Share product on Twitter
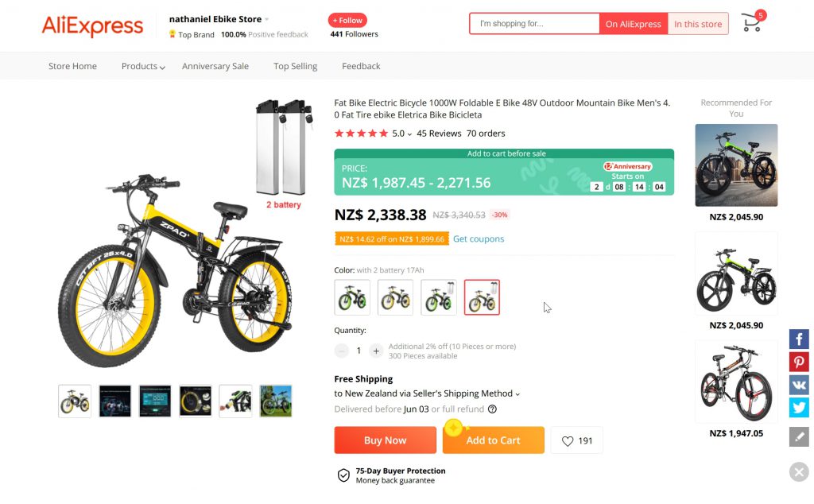 pos(799,408)
